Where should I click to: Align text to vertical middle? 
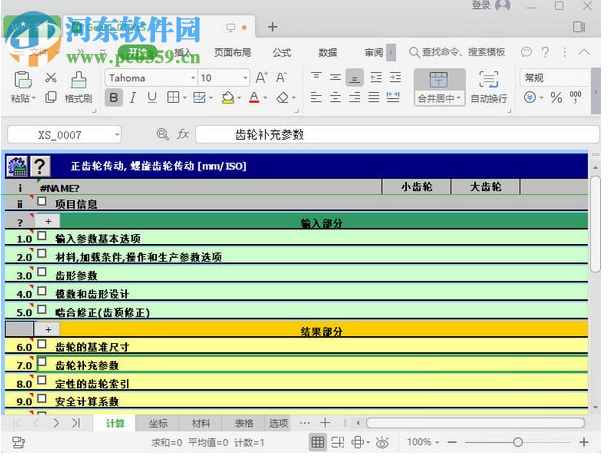335,77
